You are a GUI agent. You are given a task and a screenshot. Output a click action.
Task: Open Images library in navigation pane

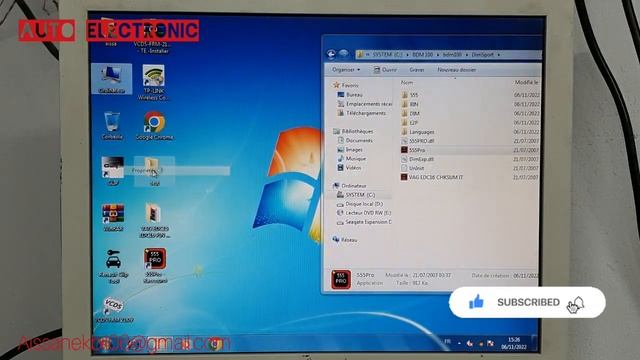pyautogui.click(x=350, y=150)
